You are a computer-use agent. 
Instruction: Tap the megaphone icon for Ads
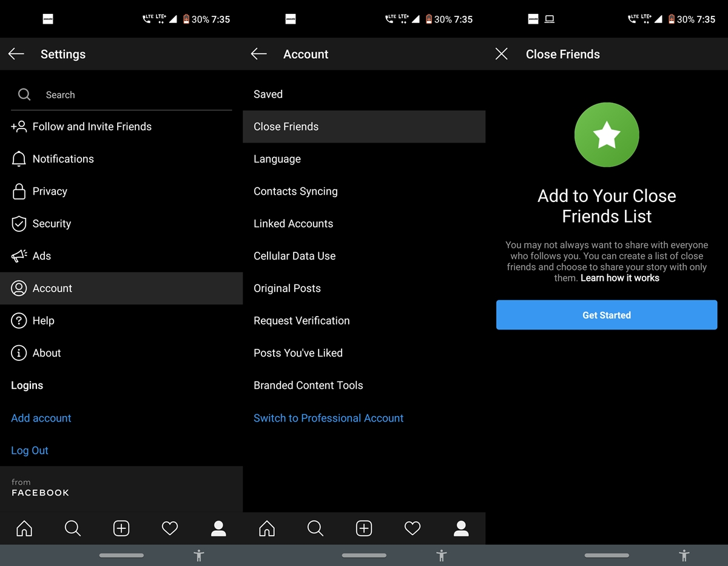19,256
